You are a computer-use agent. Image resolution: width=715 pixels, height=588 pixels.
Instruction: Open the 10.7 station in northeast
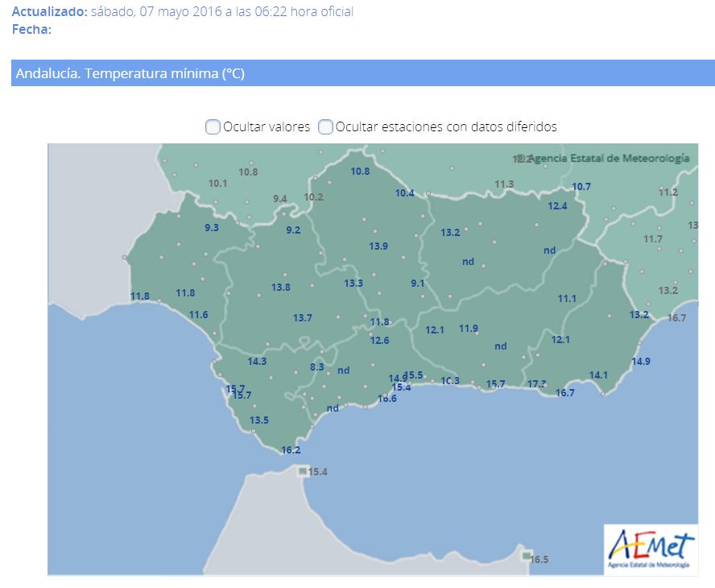point(581,187)
